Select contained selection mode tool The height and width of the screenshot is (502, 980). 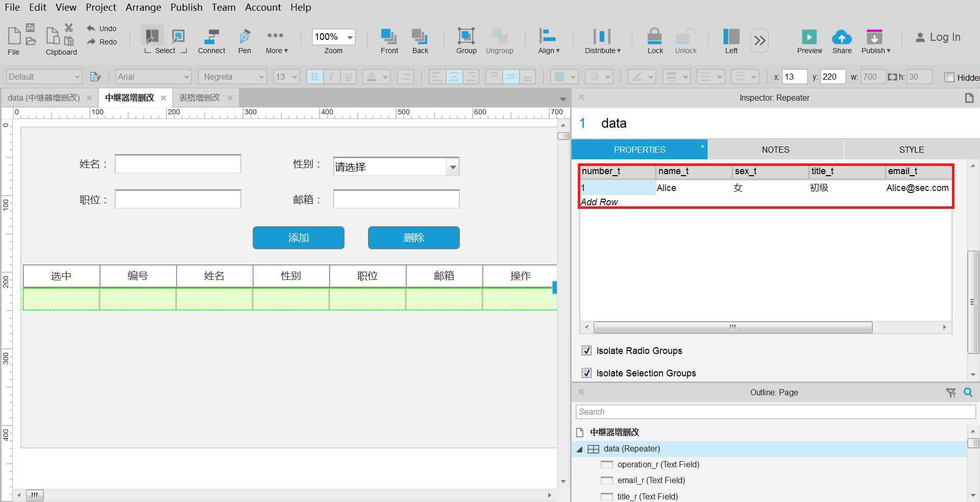coord(178,36)
